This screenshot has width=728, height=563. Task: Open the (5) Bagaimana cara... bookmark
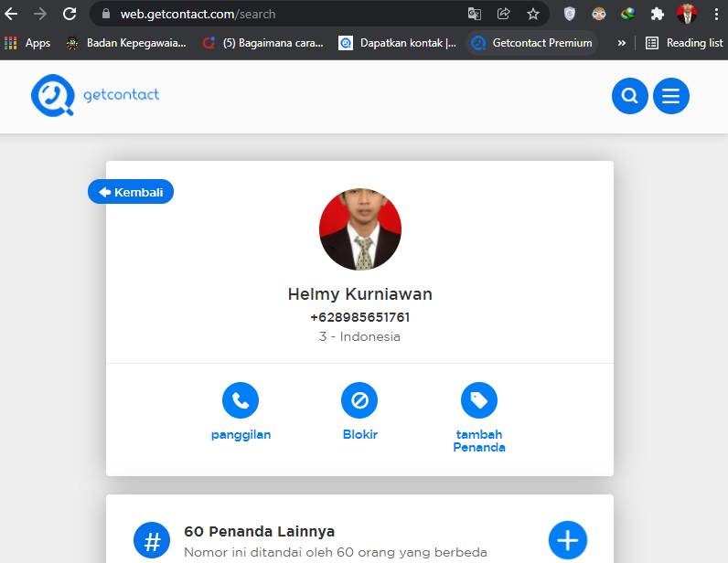tap(263, 43)
